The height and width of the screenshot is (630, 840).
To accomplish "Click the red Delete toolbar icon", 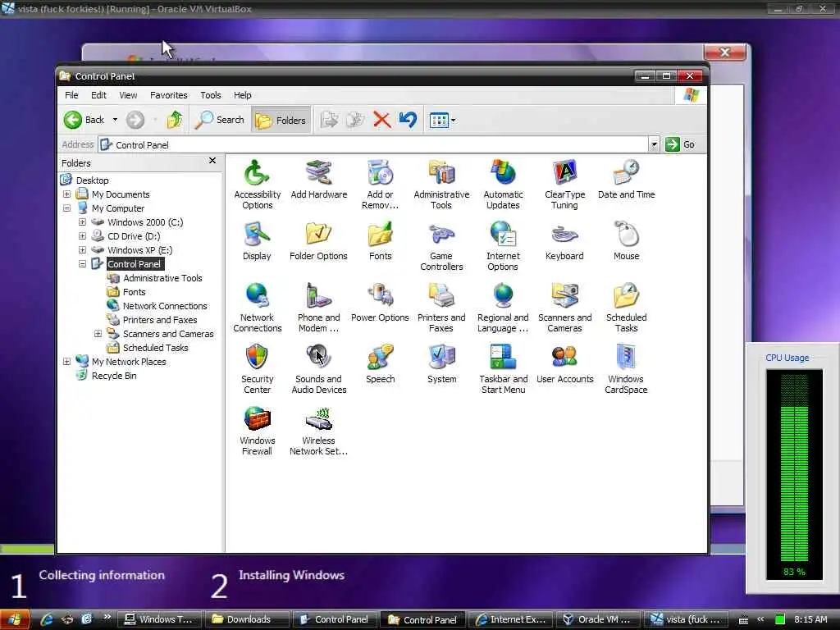I will 381,120.
